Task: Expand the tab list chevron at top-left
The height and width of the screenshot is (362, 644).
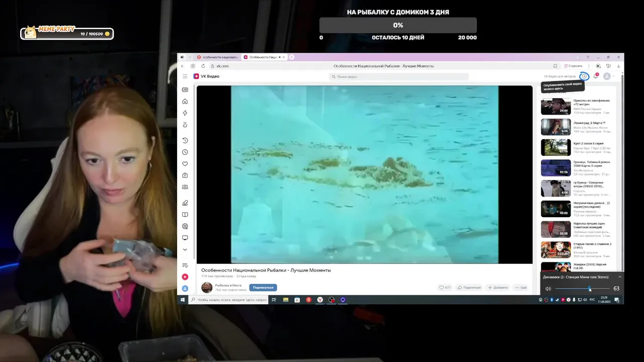Action: click(190, 57)
